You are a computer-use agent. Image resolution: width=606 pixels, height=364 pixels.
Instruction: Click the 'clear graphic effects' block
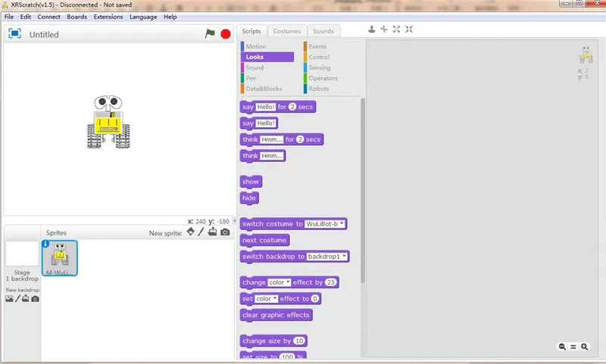[276, 315]
